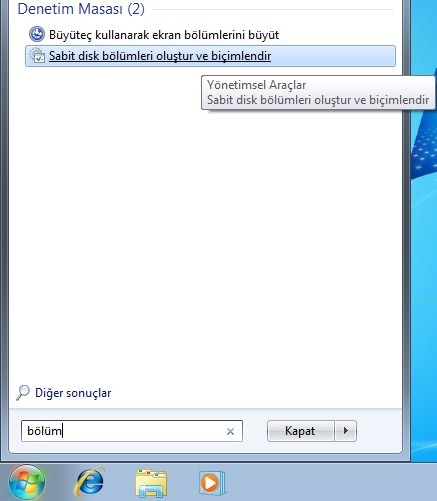Click the magnifying glass next to Diğer sonuçlar
The image size is (437, 501).
point(23,393)
